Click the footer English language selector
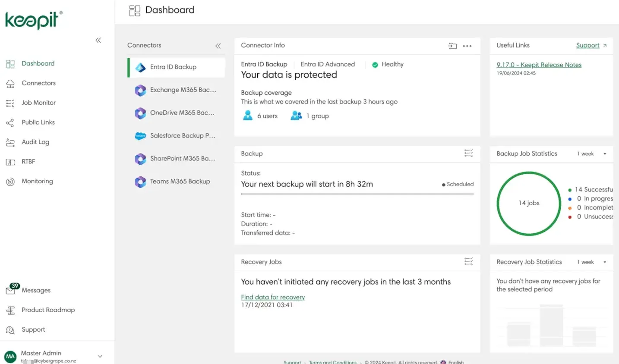This screenshot has height=364, width=619. (452, 362)
